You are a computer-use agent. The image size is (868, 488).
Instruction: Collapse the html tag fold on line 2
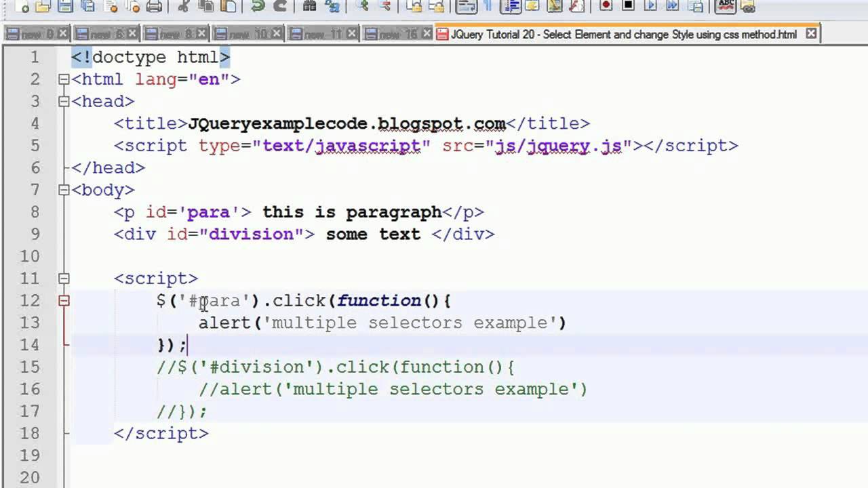pos(64,79)
